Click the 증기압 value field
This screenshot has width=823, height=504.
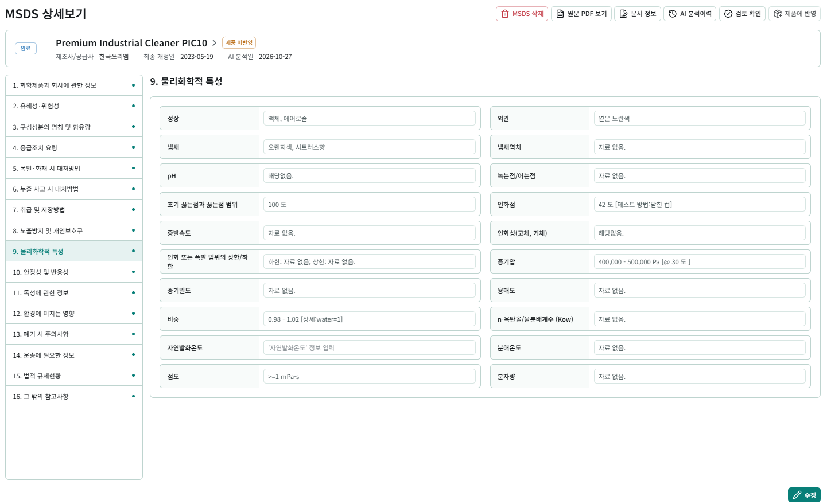(x=700, y=261)
